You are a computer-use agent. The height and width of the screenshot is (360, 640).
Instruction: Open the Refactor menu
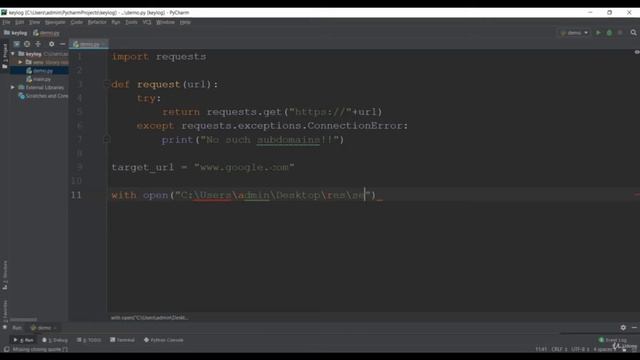[97, 22]
